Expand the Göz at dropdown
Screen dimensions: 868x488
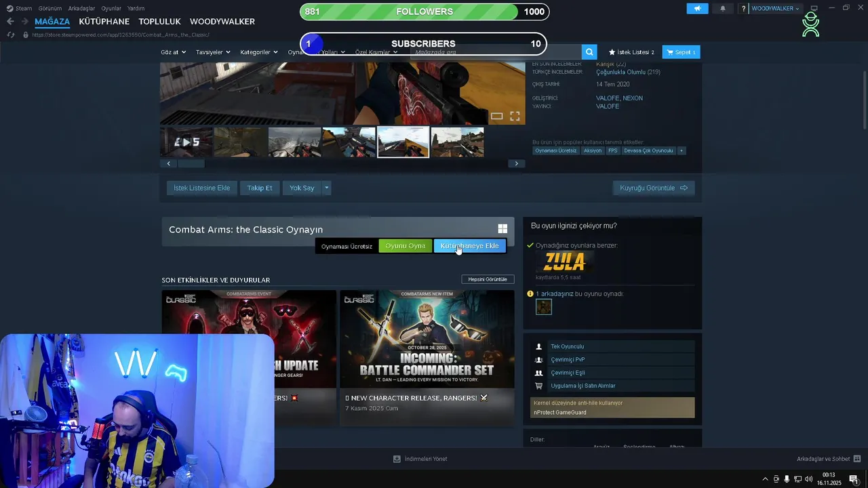[x=174, y=52]
